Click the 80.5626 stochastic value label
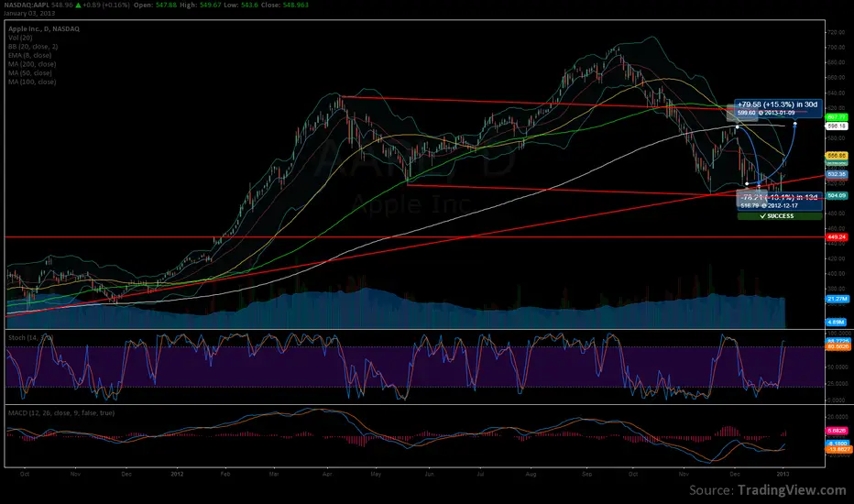Viewport: 854px width, 504px height. pyautogui.click(x=838, y=346)
